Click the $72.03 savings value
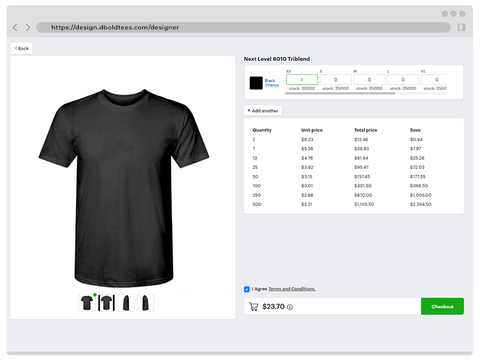The width and height of the screenshot is (480, 362). [x=417, y=167]
